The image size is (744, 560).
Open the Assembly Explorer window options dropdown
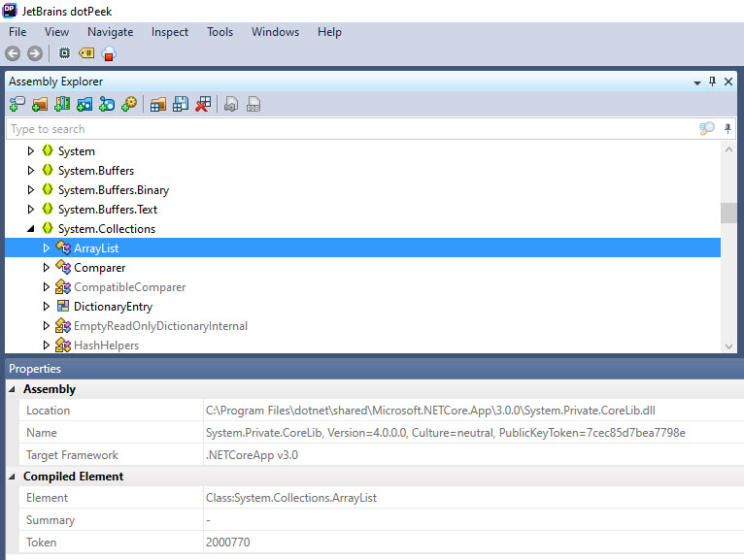(695, 82)
